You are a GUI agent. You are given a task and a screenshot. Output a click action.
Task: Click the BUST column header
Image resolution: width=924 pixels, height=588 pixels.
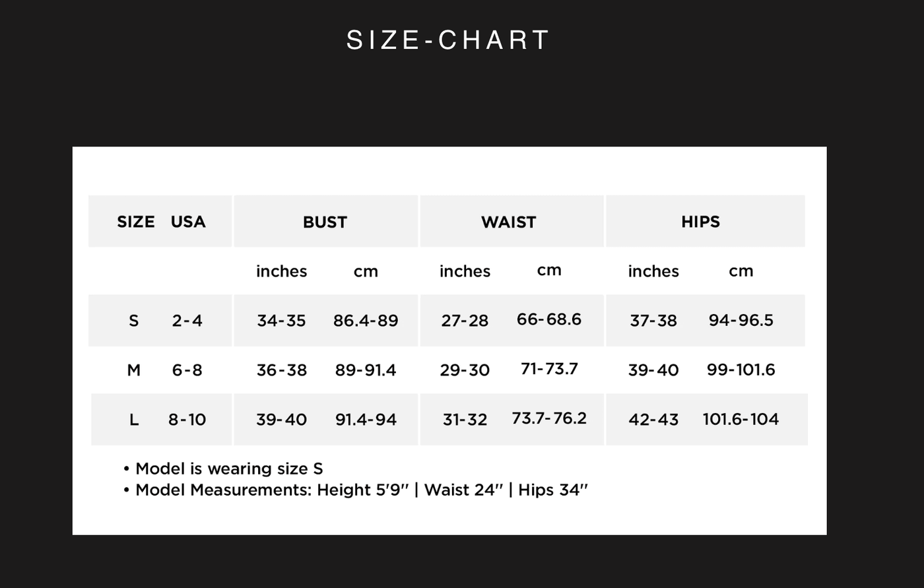tap(325, 222)
